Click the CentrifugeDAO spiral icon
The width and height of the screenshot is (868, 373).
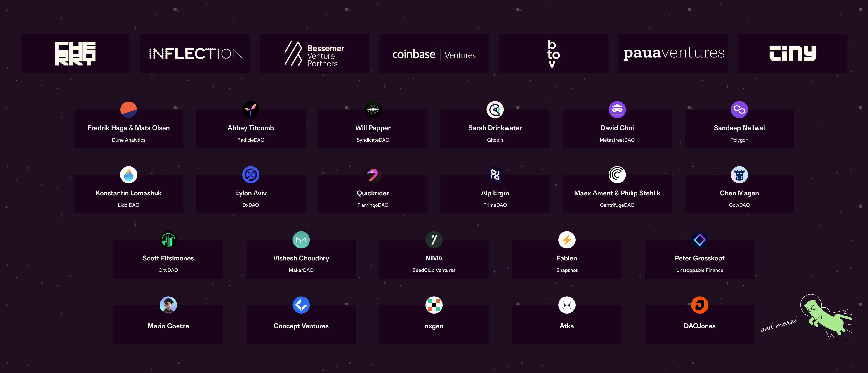tap(617, 175)
